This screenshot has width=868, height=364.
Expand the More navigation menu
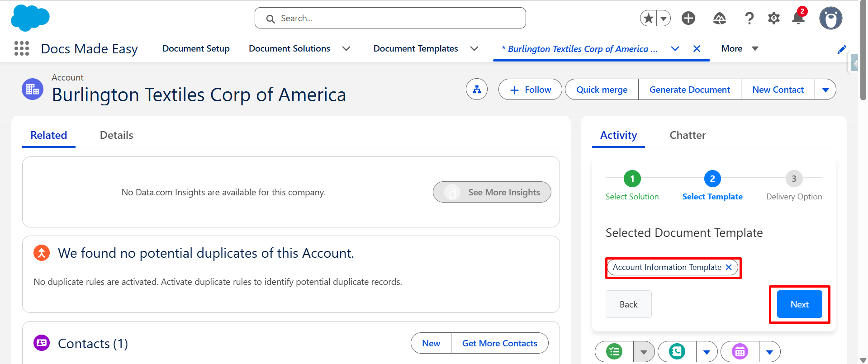click(x=740, y=48)
